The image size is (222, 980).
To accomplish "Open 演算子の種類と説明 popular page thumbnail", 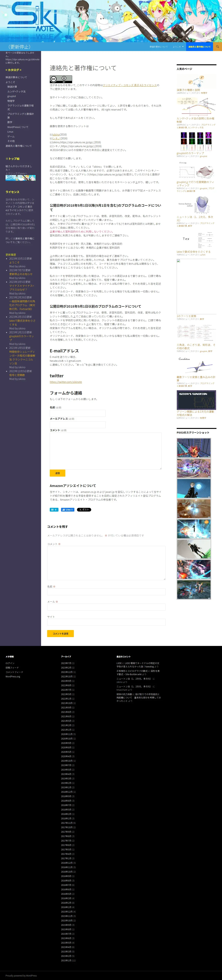I will pyautogui.click(x=196, y=81).
